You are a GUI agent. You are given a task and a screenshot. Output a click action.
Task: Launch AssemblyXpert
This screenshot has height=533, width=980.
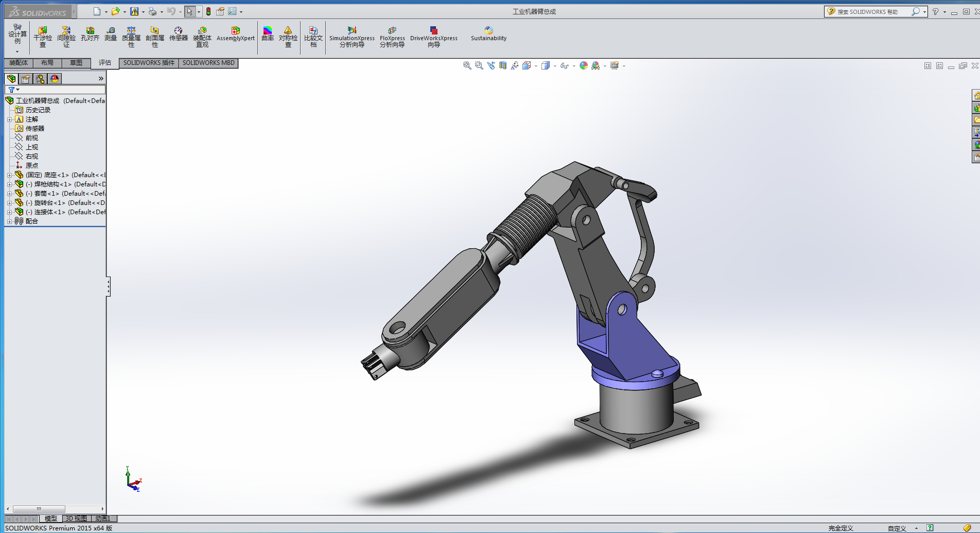point(236,34)
